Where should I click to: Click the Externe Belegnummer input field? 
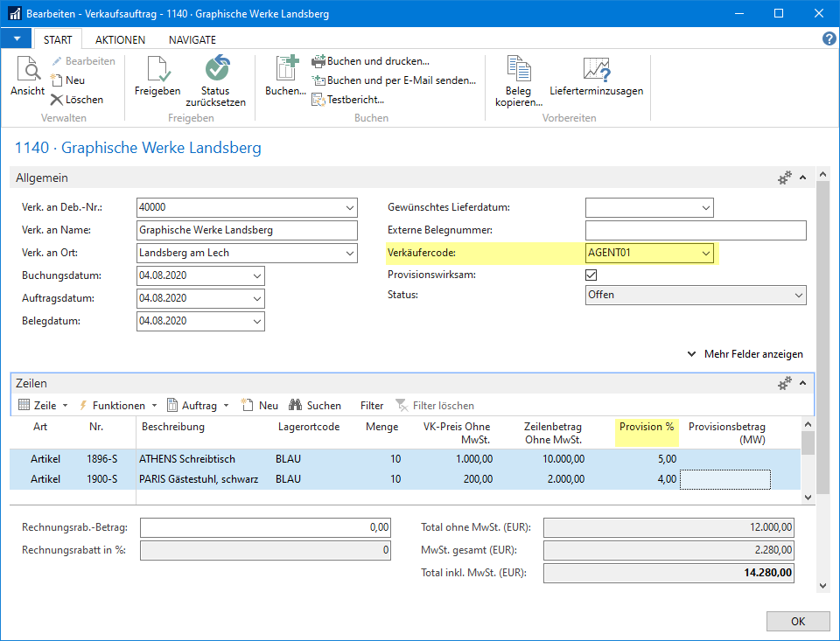pos(695,231)
